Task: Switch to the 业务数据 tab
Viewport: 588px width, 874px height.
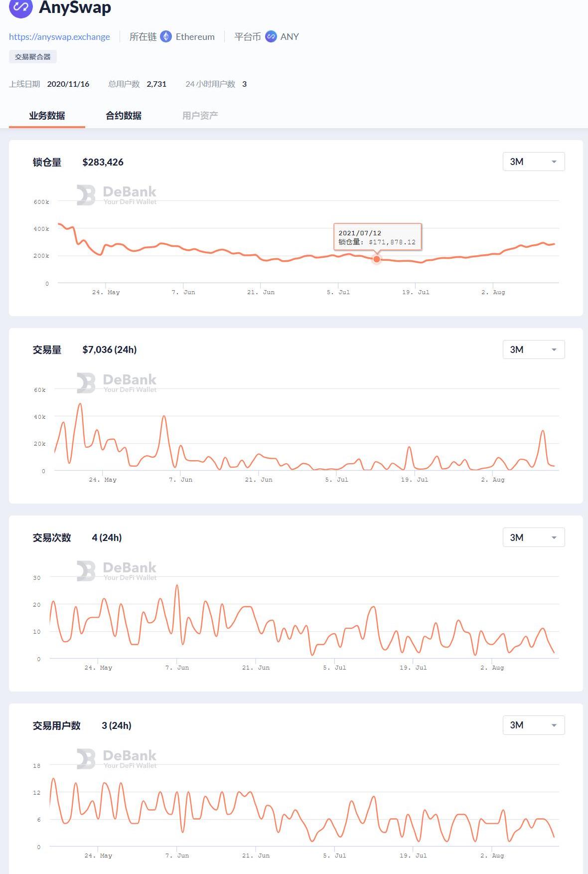Action: click(x=47, y=116)
